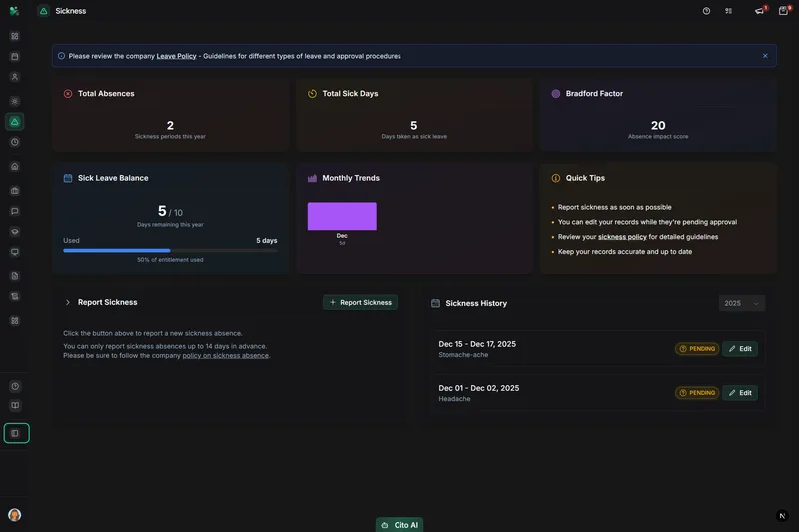Click the PENDING badge for Stomache-ache

tap(697, 348)
